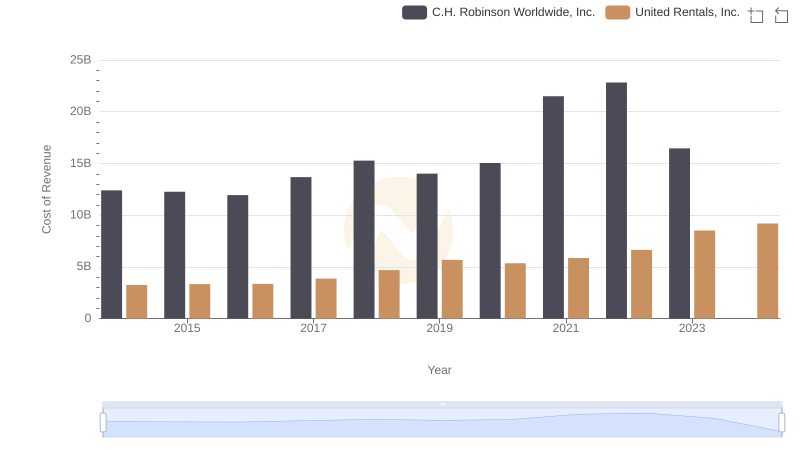Viewport: 800px width, 461px height.
Task: Click inside the data zoom preview area
Action: tap(442, 423)
